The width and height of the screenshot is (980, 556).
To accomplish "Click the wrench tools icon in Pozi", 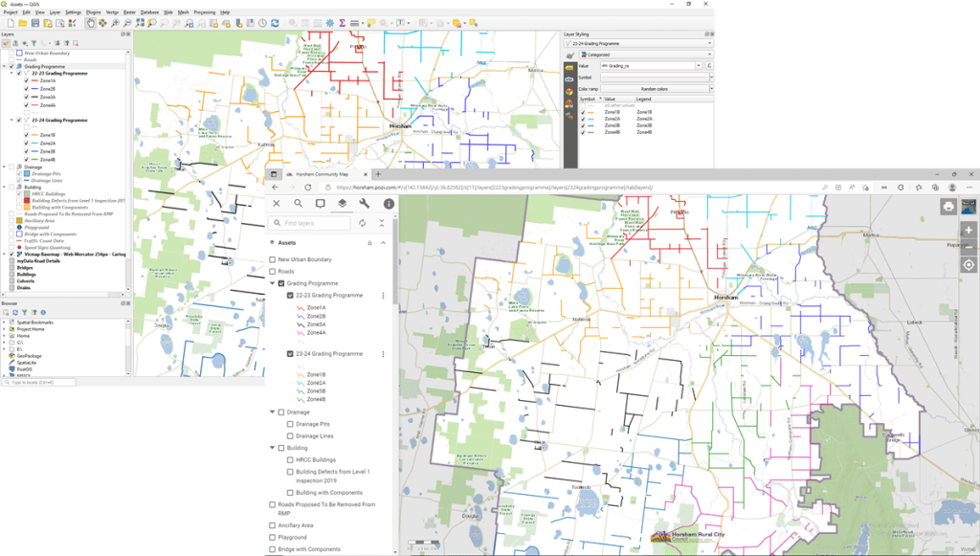I will (366, 204).
